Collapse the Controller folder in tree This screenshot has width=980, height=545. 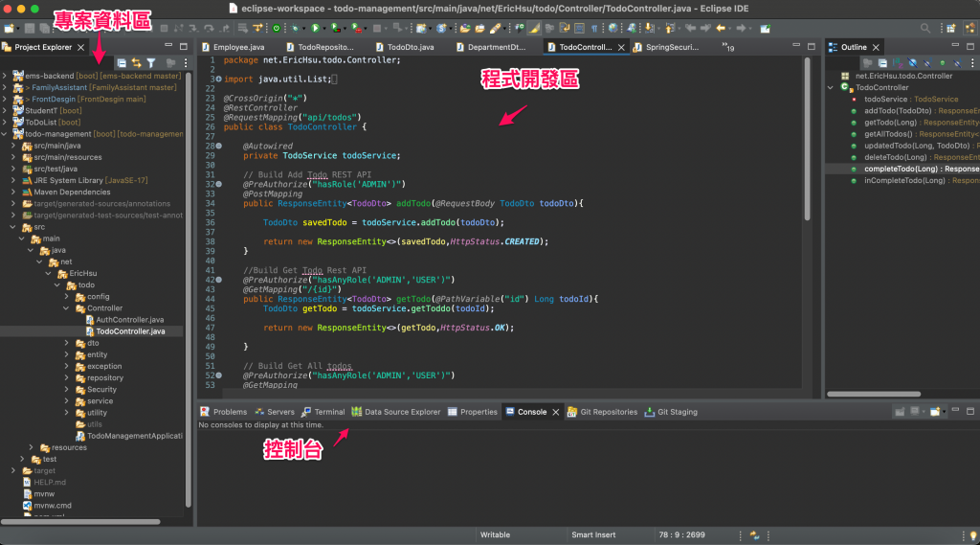tap(66, 308)
